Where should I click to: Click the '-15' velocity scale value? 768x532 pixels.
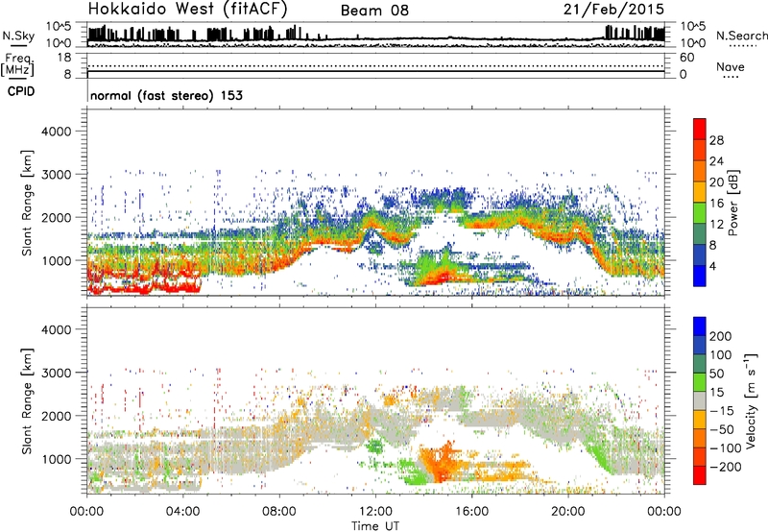coord(722,410)
